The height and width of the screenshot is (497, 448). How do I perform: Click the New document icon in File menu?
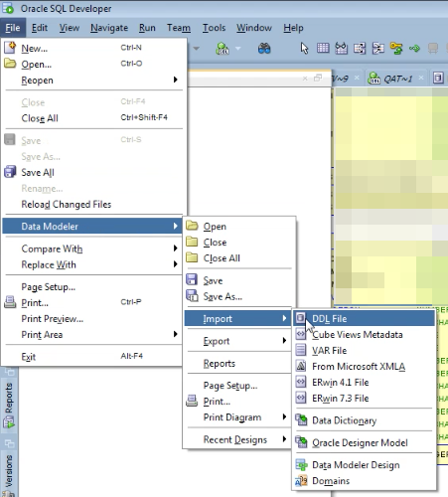coord(10,48)
